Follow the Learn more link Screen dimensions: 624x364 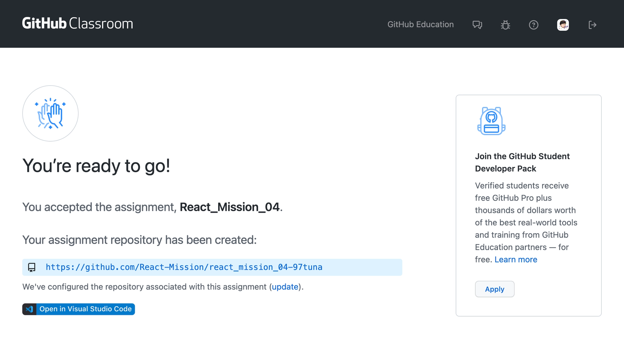(x=516, y=260)
